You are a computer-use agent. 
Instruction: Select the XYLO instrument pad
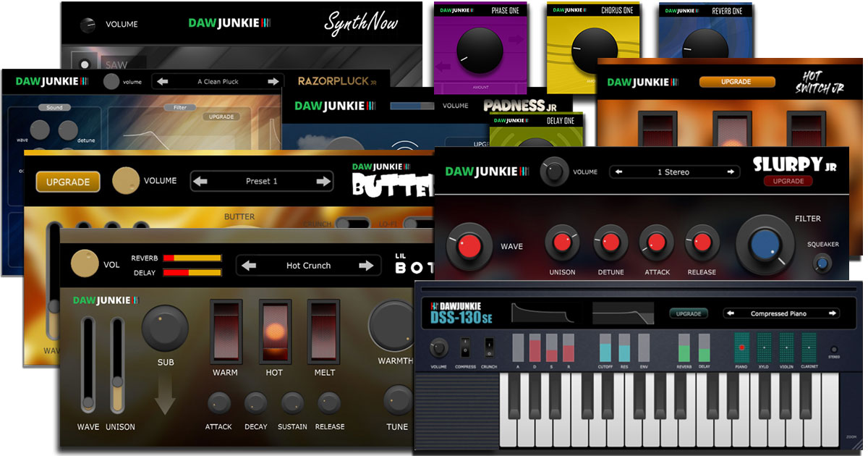(x=765, y=348)
